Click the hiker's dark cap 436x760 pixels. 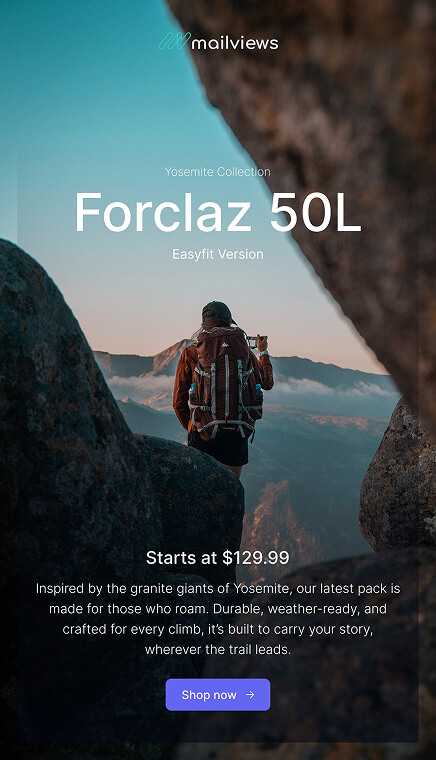pos(217,311)
